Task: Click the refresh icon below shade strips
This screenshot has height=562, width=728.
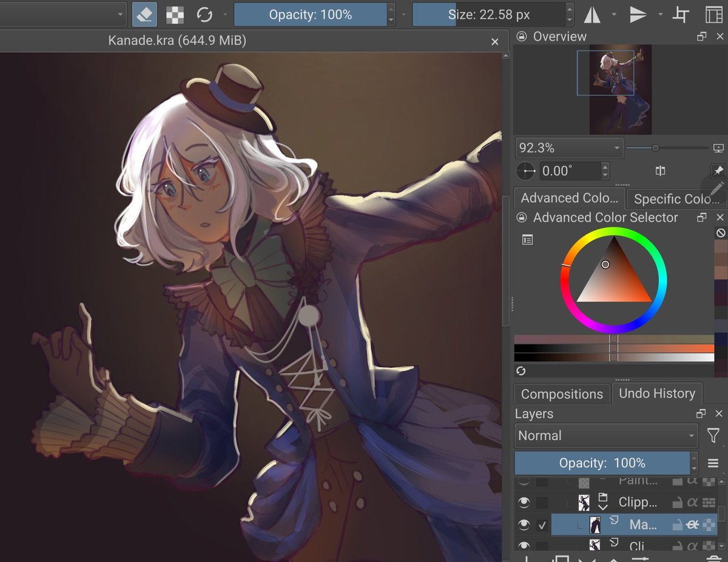Action: click(521, 371)
